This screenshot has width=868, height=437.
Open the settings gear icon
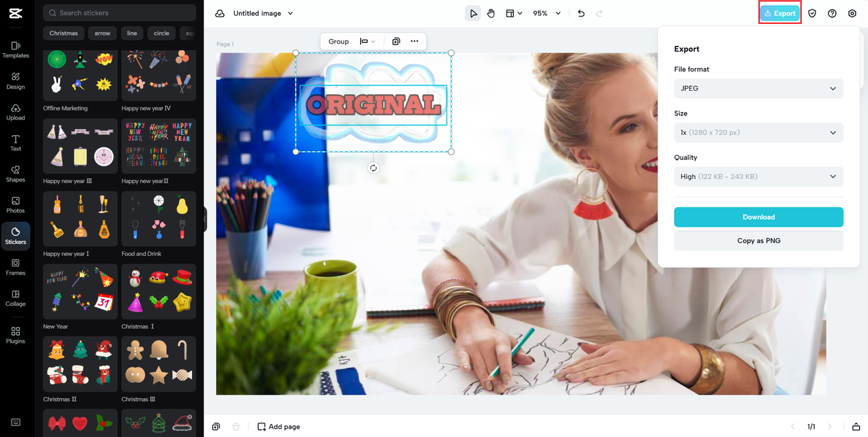click(x=852, y=14)
